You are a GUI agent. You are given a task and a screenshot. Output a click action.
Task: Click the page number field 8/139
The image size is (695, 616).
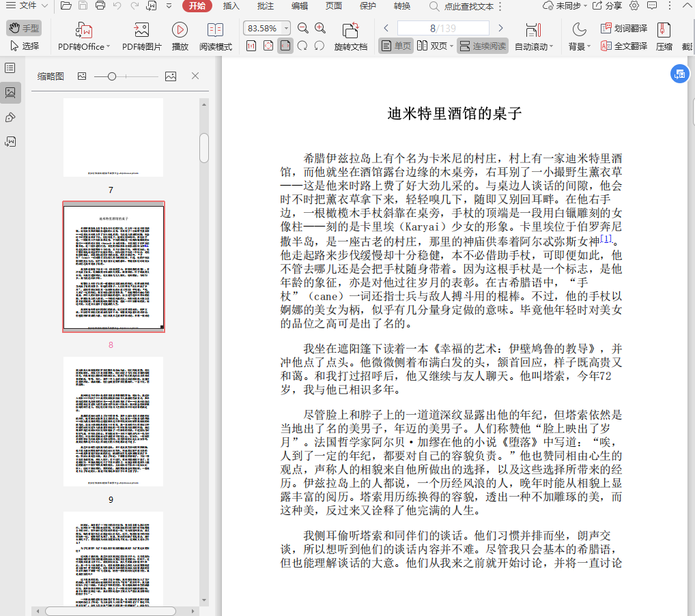click(443, 28)
